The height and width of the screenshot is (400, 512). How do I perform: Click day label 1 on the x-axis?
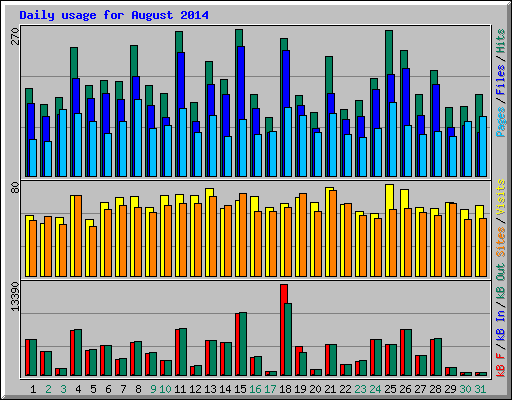coord(33,389)
